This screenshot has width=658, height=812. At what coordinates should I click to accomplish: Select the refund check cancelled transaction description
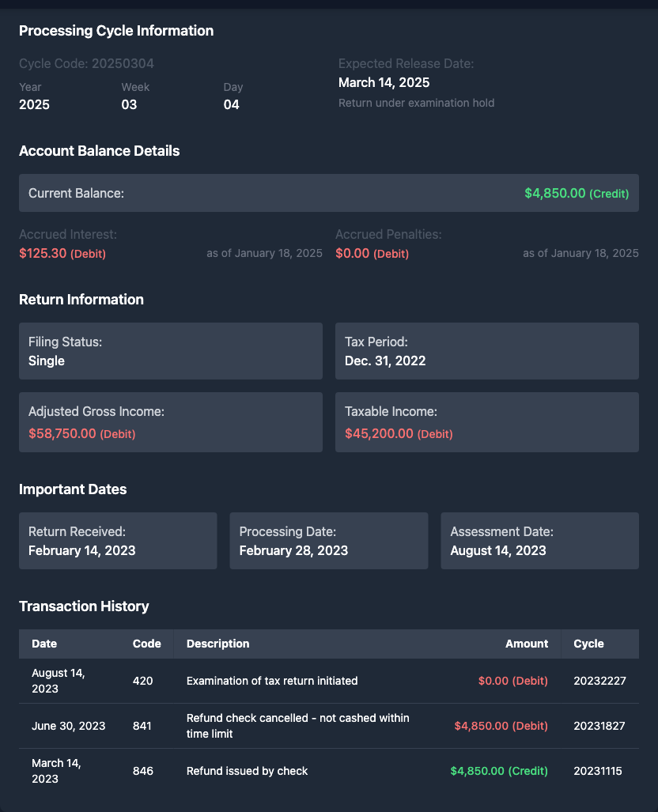tap(297, 726)
